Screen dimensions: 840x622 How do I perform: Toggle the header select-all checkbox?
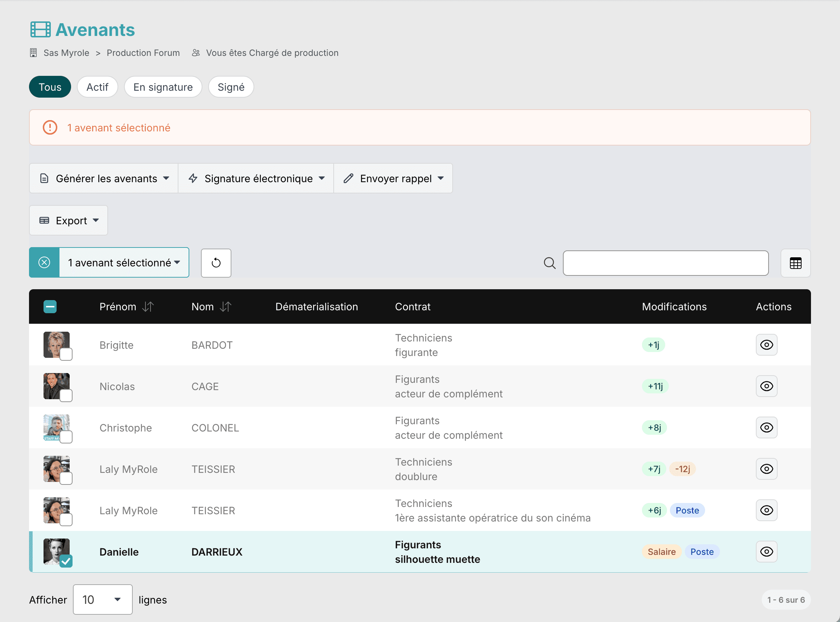tap(50, 307)
